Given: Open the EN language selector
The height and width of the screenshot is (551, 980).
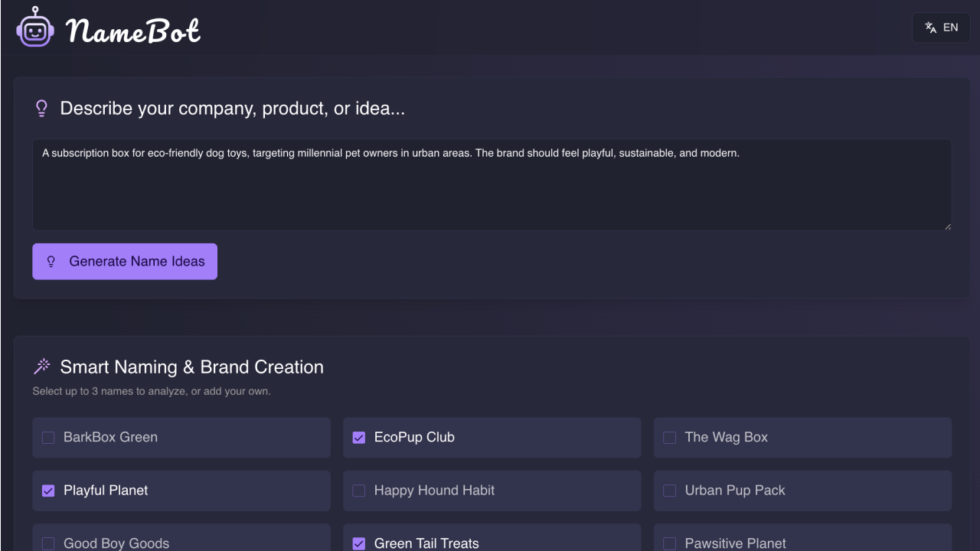Looking at the screenshot, I should [941, 28].
